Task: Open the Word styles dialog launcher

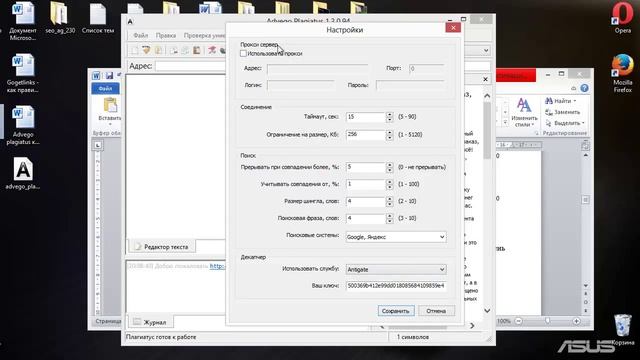Action: pos(536,133)
